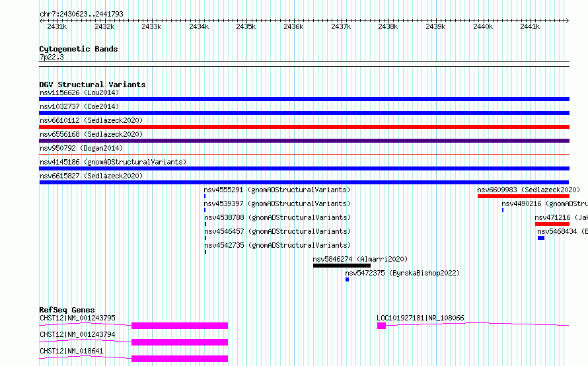Open the CHST12|NM_001243794 gene label
Screen dimensions: 588x366
[x=77, y=334]
